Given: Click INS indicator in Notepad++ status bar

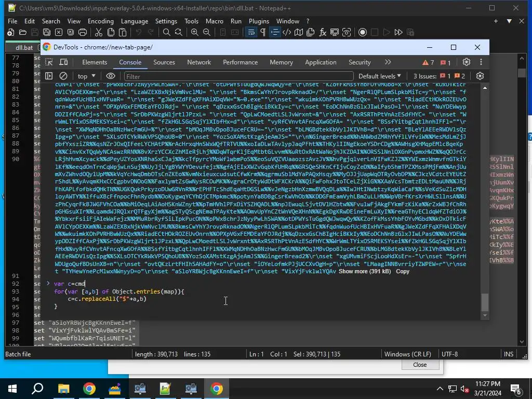Looking at the screenshot, I should [x=508, y=354].
